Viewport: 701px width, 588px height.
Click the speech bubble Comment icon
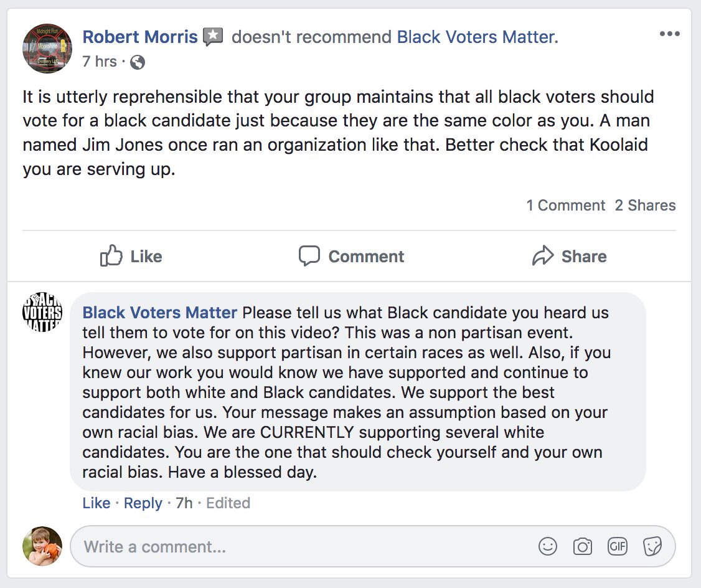click(x=309, y=256)
